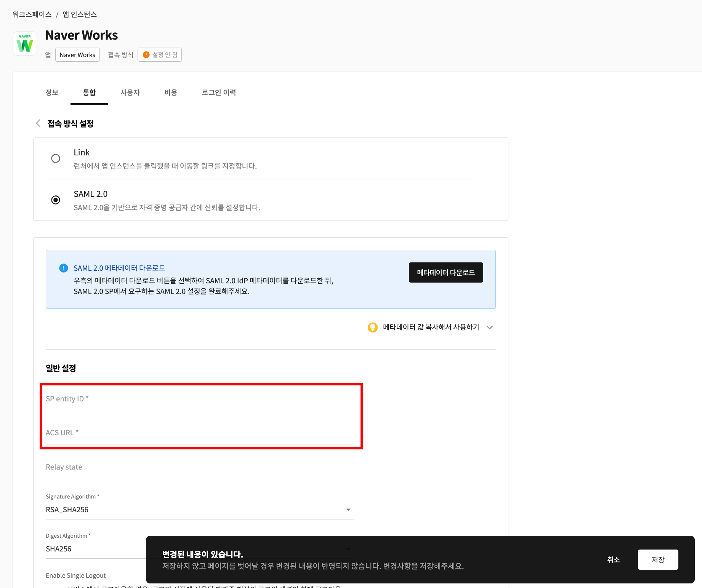
Task: Click the yellow lightbulb tip icon
Action: coord(372,327)
